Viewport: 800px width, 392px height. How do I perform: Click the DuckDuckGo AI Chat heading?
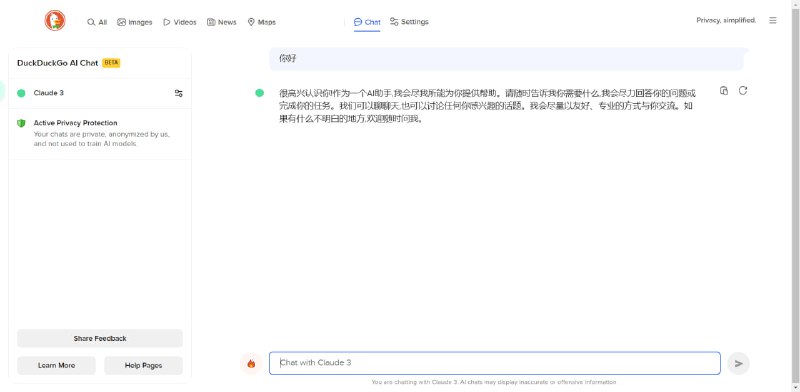(58, 63)
